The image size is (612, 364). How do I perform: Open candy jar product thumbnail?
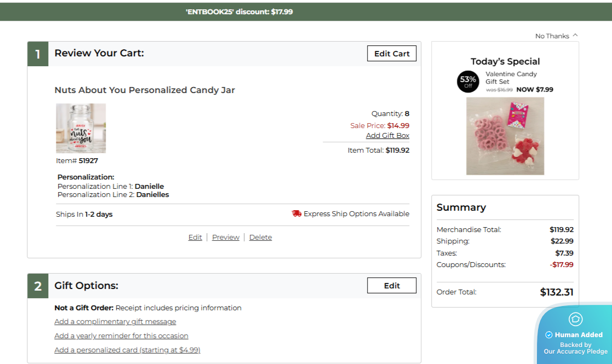[x=81, y=128]
